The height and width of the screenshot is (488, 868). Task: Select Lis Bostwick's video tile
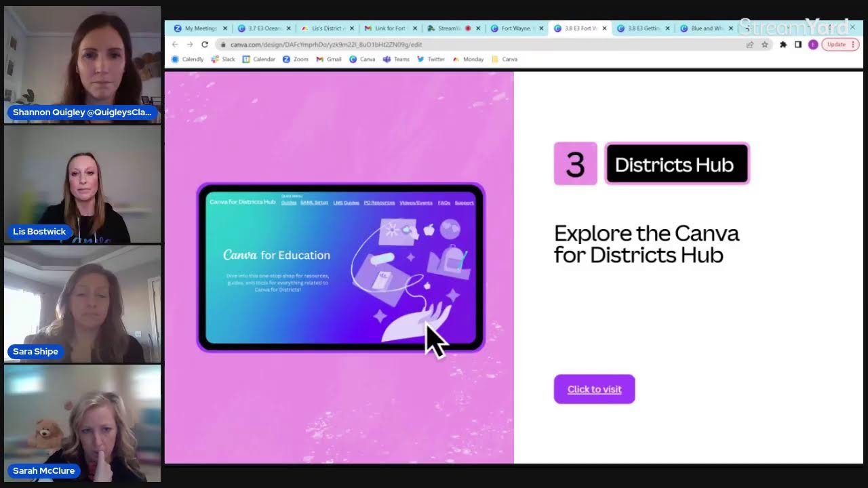click(x=82, y=184)
